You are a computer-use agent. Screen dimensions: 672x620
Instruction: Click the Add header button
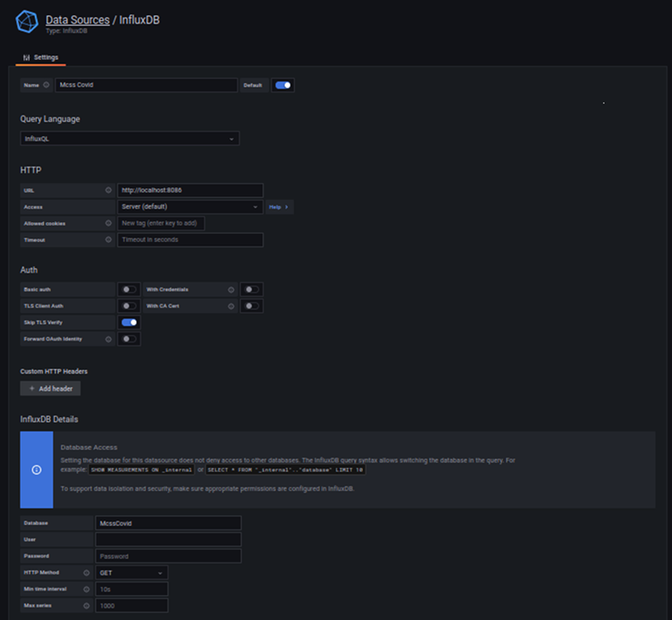(x=50, y=389)
